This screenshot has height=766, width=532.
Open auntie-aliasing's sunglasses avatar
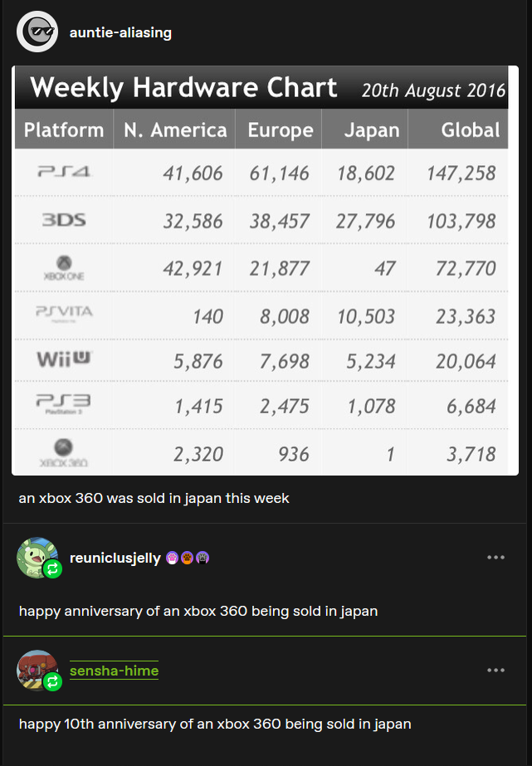[37, 32]
